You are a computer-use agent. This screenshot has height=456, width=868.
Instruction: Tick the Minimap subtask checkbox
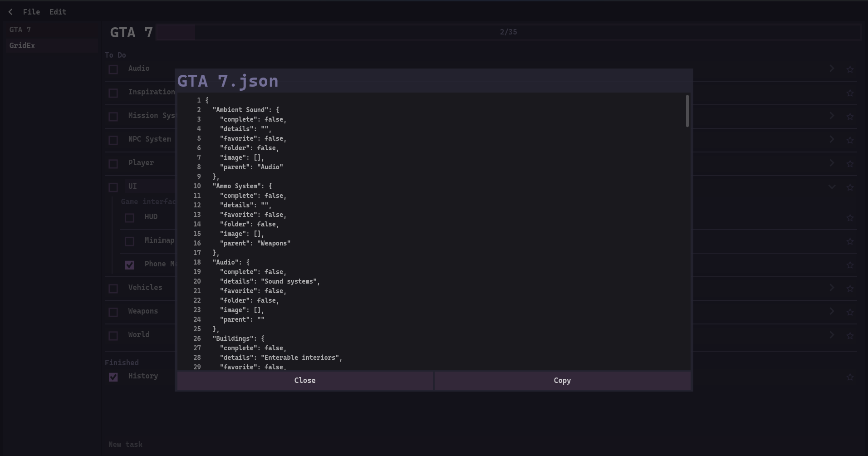(130, 241)
